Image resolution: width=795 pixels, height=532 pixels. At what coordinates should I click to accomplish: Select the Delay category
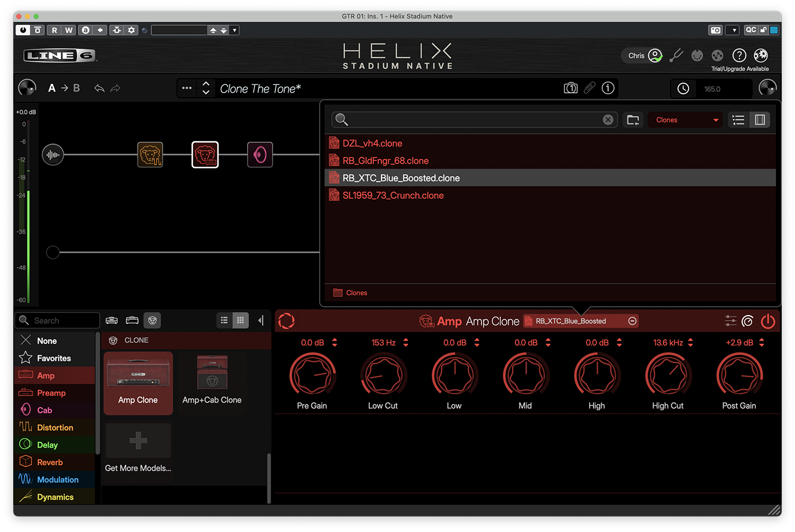(55, 445)
